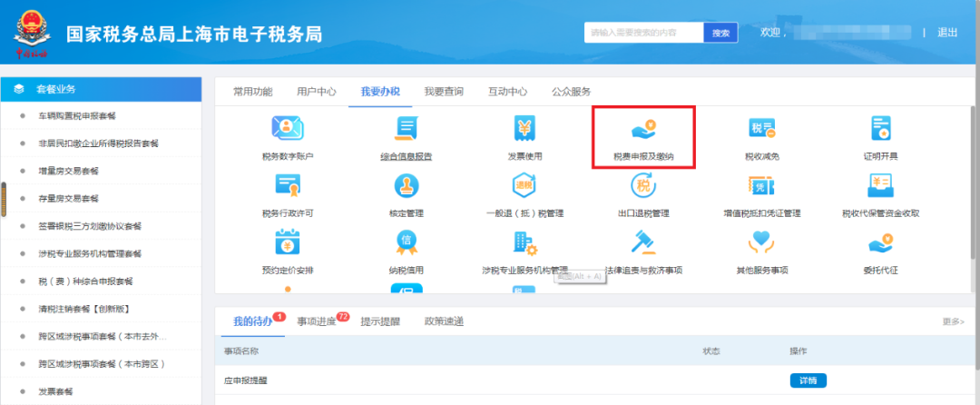Viewport: 980px width, 405px height.
Task: Click the 更多> link
Action: tap(953, 321)
